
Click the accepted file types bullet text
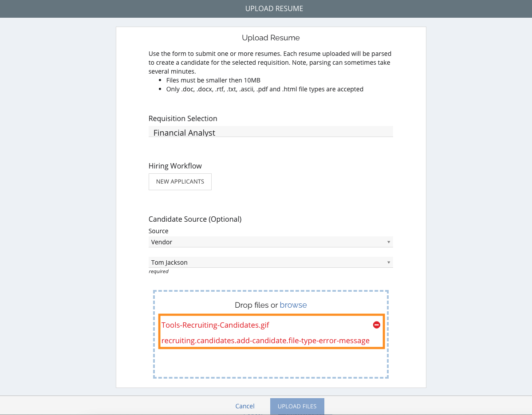tap(264, 89)
